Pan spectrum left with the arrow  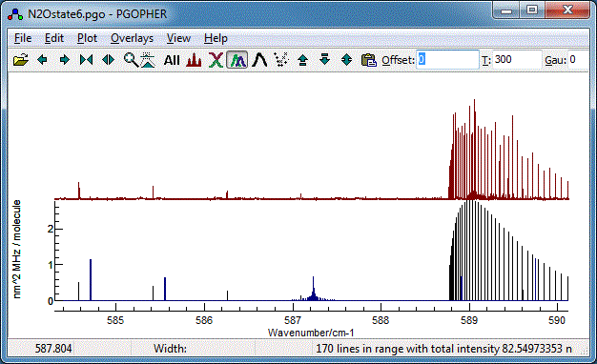(x=42, y=60)
